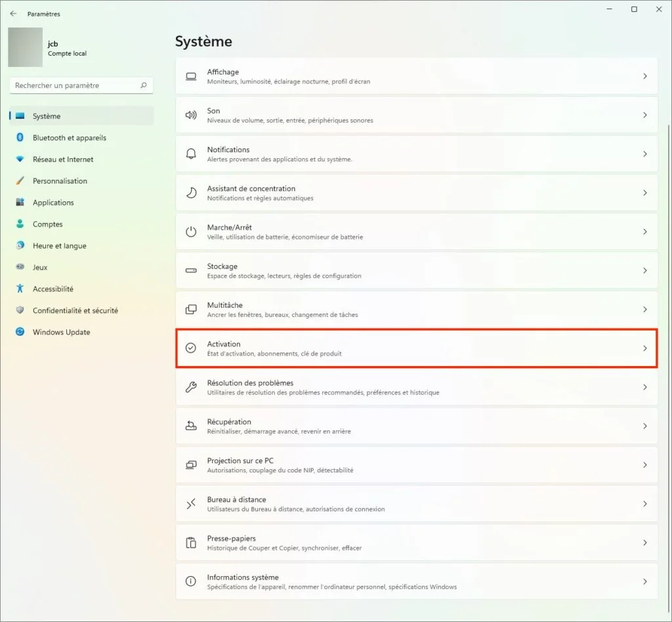Click the Résolution des problèmes wrench icon
This screenshot has width=672, height=622.
coord(191,387)
